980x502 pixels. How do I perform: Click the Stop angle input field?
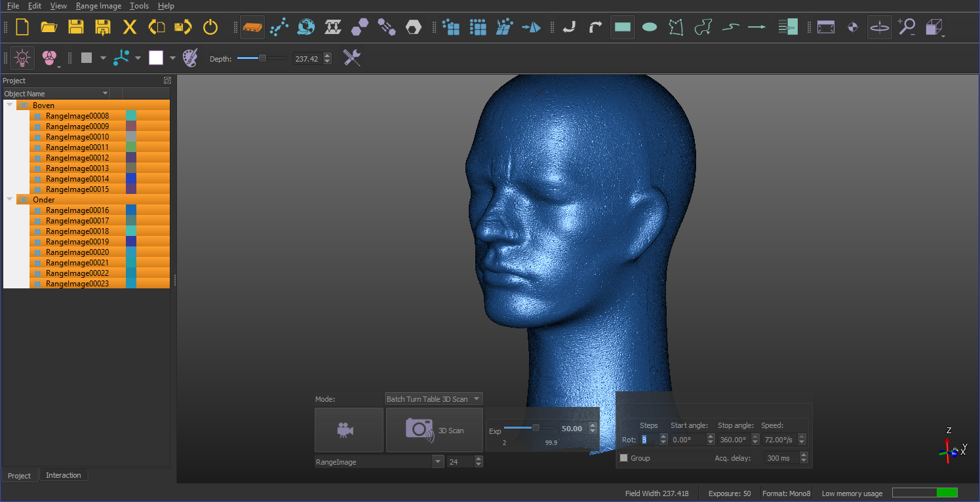pos(732,440)
